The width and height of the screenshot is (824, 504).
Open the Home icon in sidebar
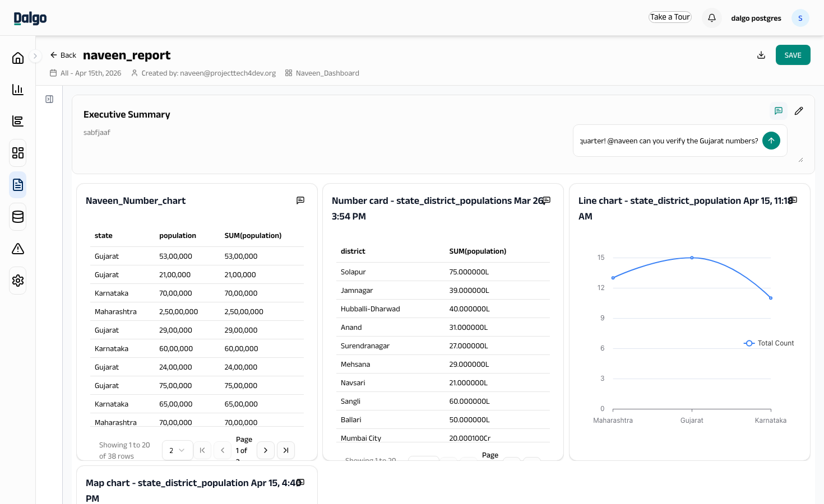[x=18, y=58]
